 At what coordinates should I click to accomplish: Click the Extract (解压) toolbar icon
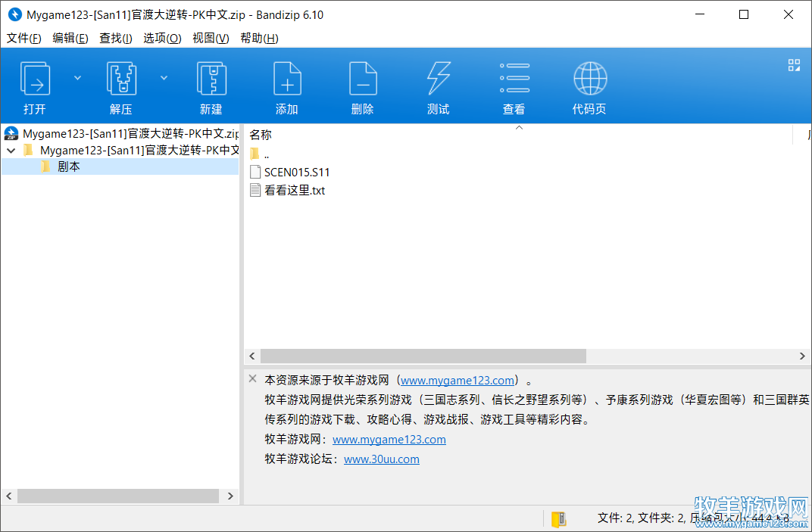(x=121, y=78)
